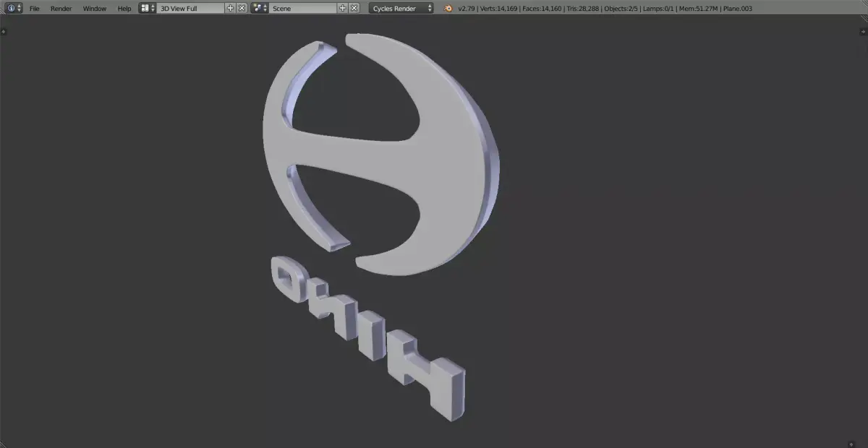Delete the current scene
The height and width of the screenshot is (448, 868).
pyautogui.click(x=354, y=8)
